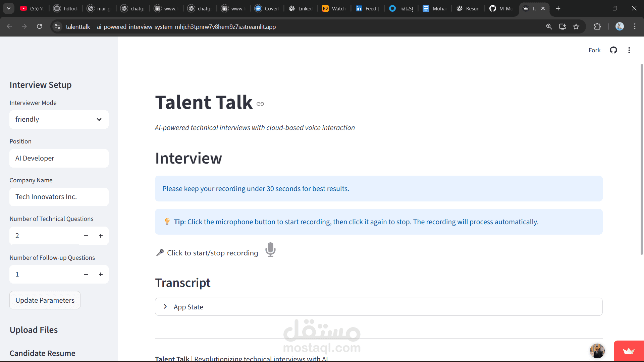Click the technical questions number field
Image resolution: width=644 pixels, height=362 pixels.
coord(44,236)
